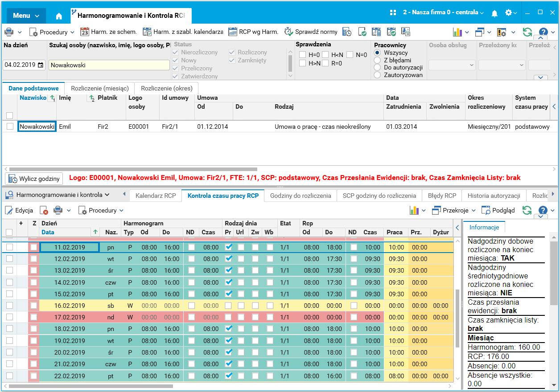
Task: Click Sprawdź normy toolbar icon
Action: [288, 32]
